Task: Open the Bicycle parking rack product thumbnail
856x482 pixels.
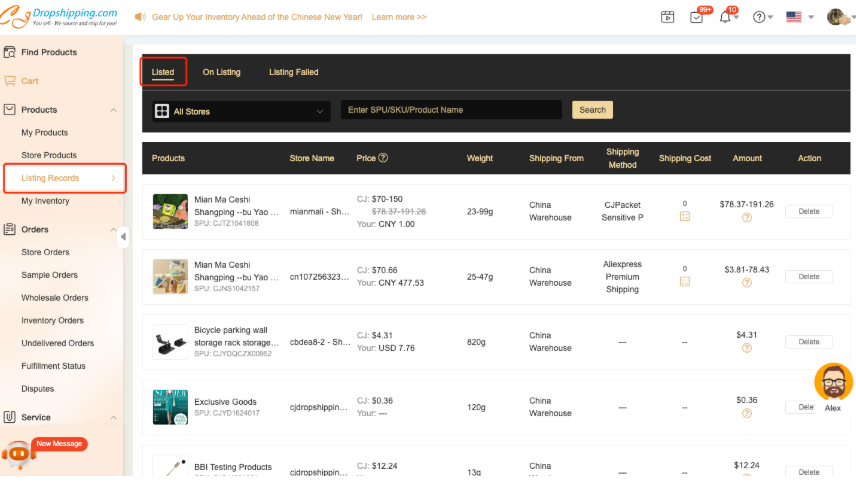Action: click(x=170, y=342)
